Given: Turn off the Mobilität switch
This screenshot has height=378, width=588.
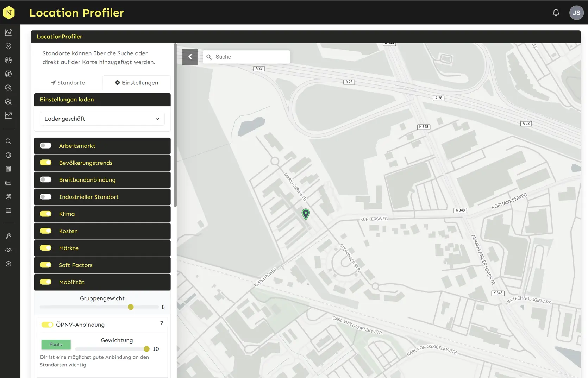Looking at the screenshot, I should pos(46,282).
